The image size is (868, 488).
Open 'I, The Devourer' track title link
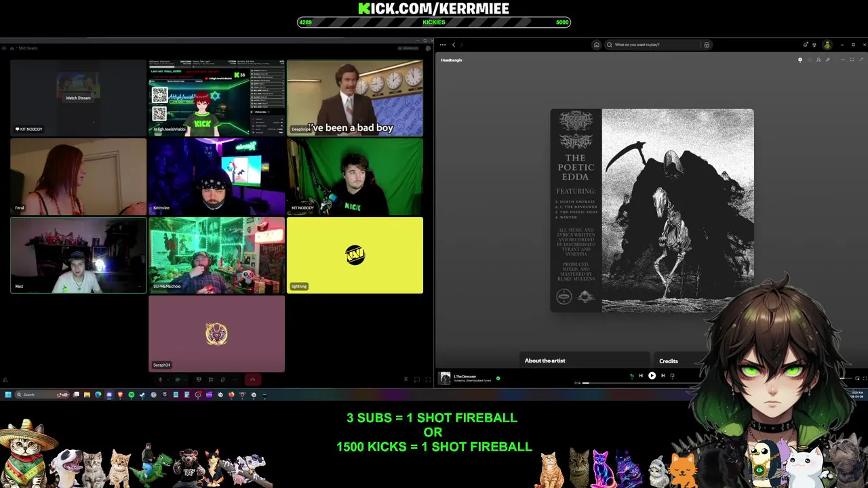[465, 376]
